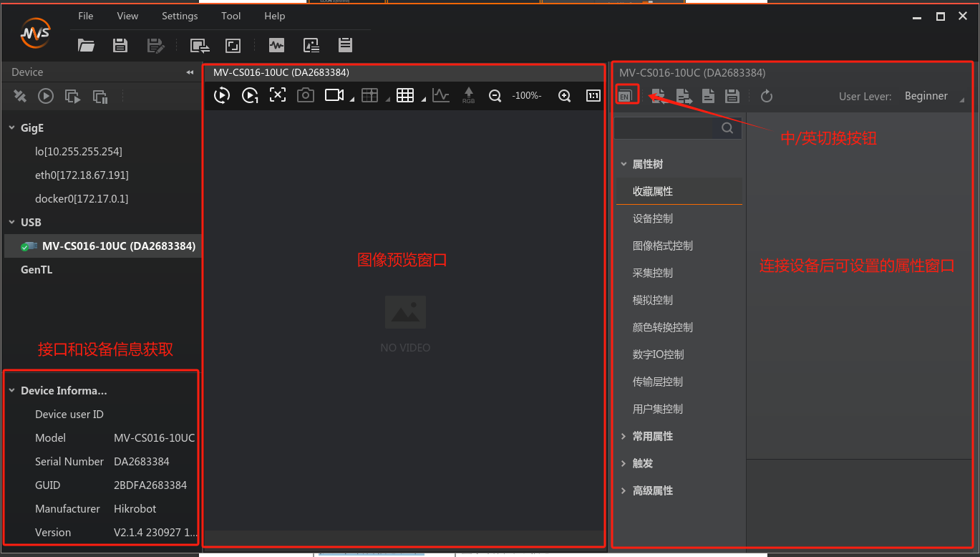Click the crosshair icon in preview toolbar
Viewport: 980px width, 557px height.
click(x=278, y=95)
